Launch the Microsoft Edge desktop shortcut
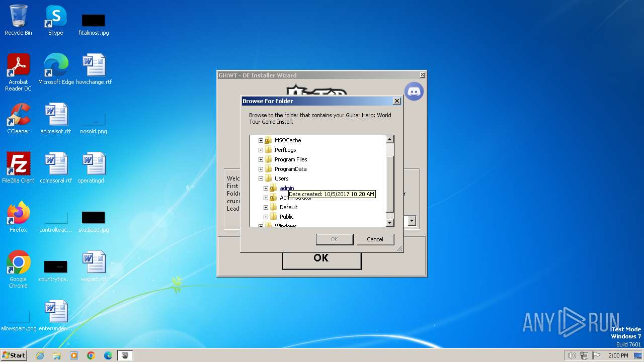This screenshot has width=644, height=362. [56, 69]
